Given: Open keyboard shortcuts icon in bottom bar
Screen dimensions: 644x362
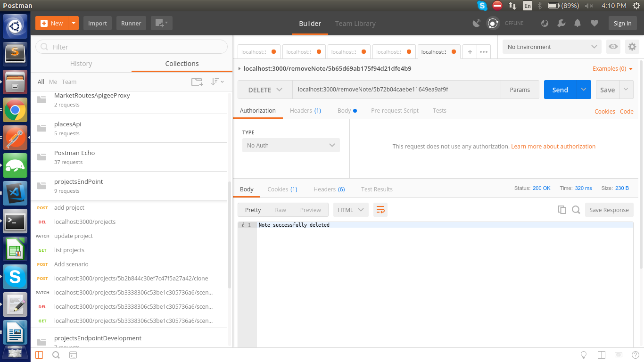Looking at the screenshot, I should point(619,355).
